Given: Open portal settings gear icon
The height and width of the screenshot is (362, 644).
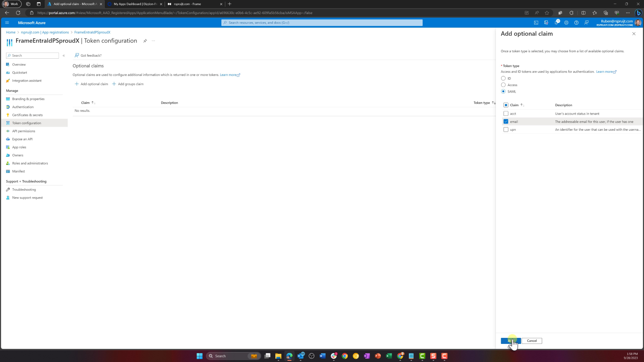Looking at the screenshot, I should [566, 23].
